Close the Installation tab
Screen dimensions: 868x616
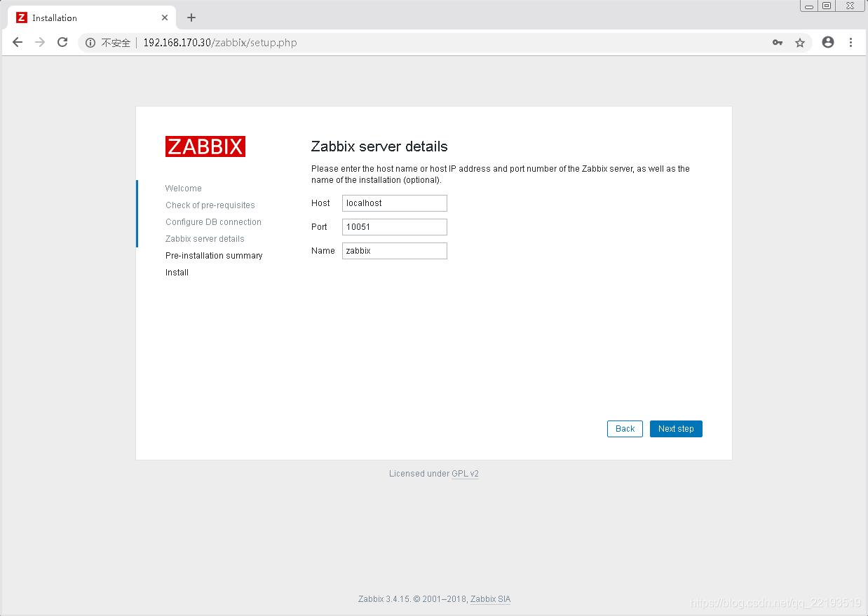(165, 18)
